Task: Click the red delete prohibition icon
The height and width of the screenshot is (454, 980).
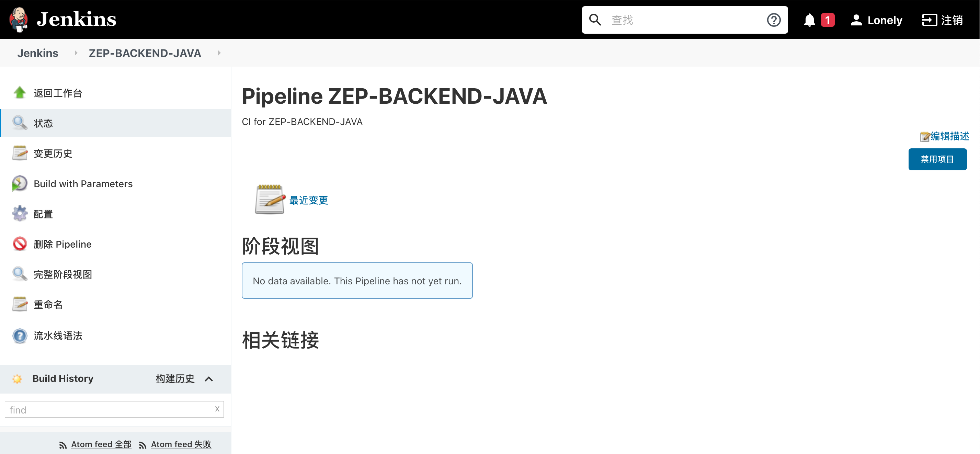Action: [x=20, y=243]
